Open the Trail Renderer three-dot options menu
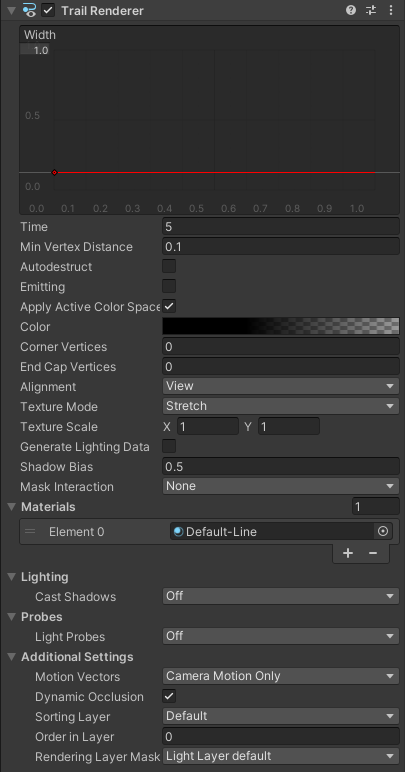405x772 pixels. coord(391,10)
